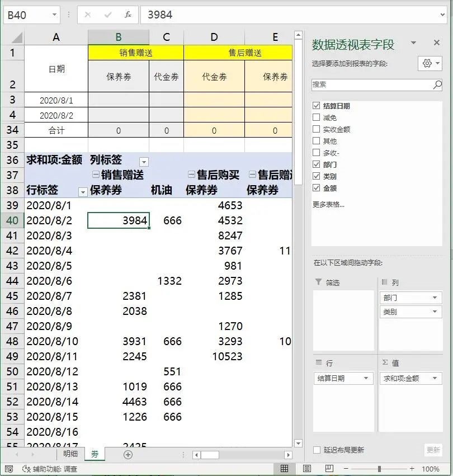
Task: Select column D header
Action: pos(214,37)
